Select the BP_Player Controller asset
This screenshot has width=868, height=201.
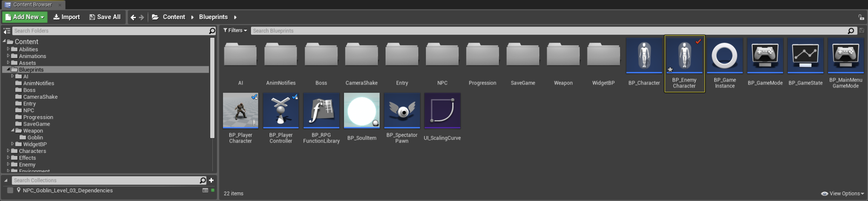pos(281,118)
